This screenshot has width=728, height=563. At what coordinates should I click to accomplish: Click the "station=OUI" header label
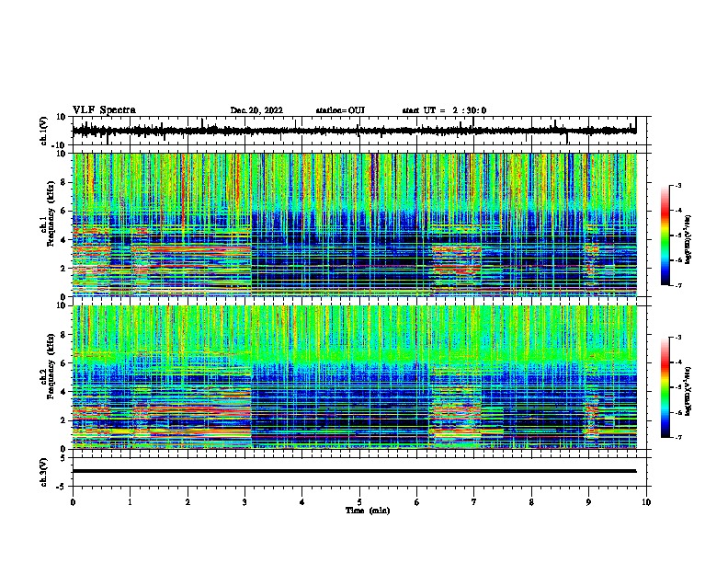(x=340, y=110)
